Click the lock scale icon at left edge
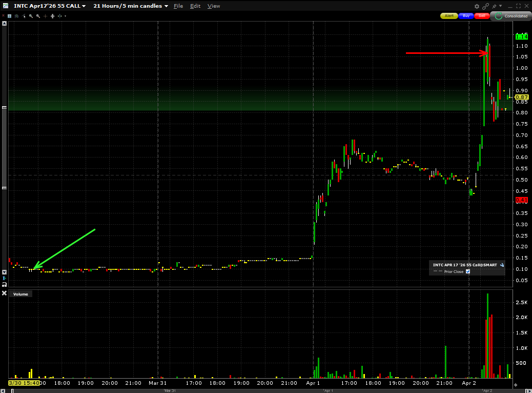Screen dimensions: 532x393 pos(4,284)
